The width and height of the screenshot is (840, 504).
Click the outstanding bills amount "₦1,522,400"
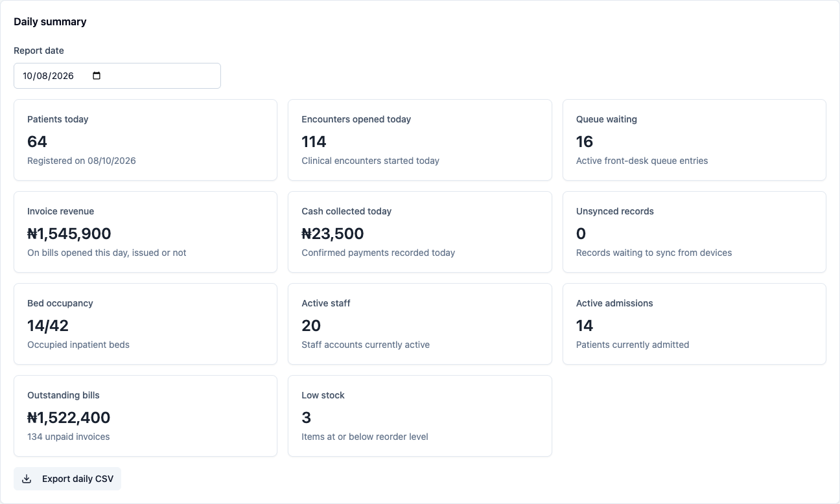pyautogui.click(x=69, y=417)
